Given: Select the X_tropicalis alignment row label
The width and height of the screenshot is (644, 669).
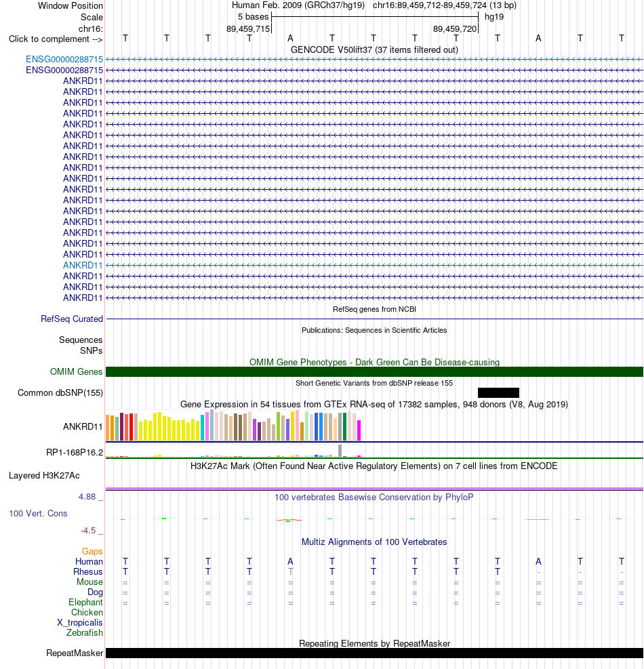Looking at the screenshot, I should coord(80,622).
